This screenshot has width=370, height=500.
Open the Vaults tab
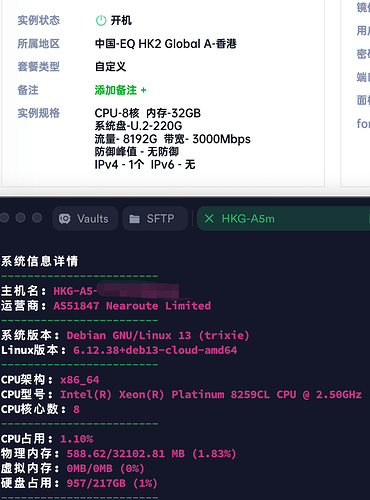click(x=85, y=219)
